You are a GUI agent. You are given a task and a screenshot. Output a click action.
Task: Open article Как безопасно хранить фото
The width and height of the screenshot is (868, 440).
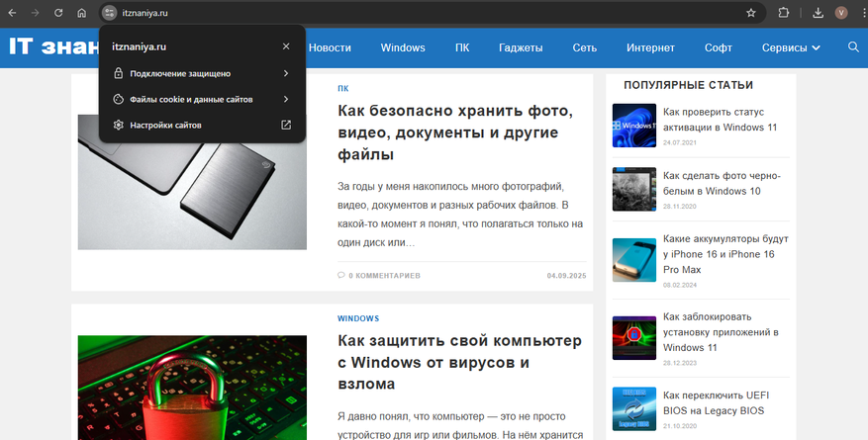(455, 132)
